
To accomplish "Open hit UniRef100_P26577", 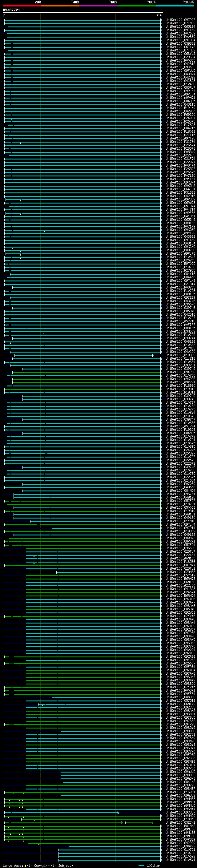I will [x=180, y=169].
